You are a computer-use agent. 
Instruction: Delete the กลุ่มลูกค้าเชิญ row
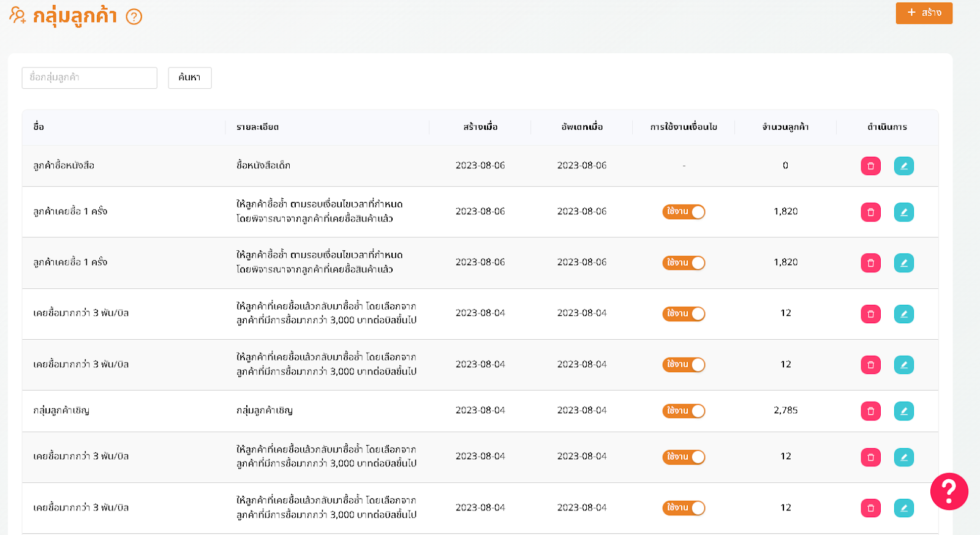coord(870,411)
